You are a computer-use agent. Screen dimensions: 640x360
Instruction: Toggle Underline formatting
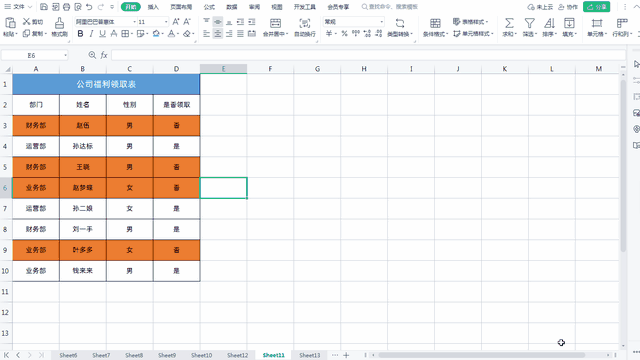click(x=102, y=33)
